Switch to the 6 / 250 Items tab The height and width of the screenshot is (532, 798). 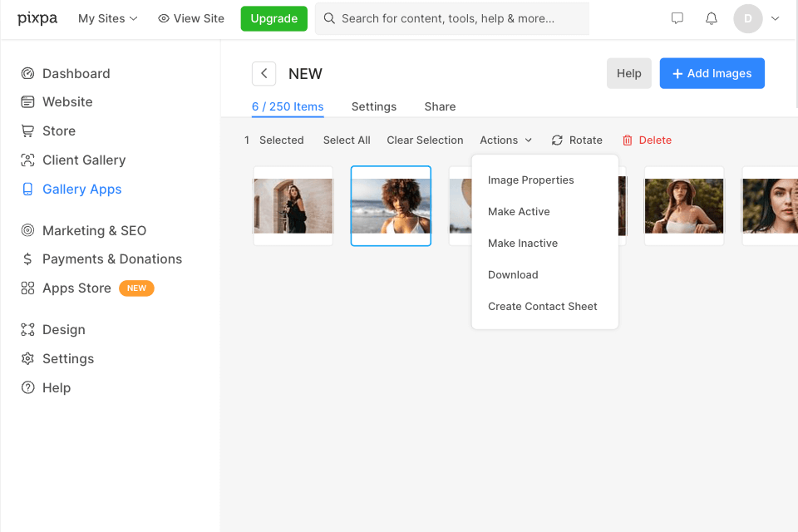(x=288, y=106)
